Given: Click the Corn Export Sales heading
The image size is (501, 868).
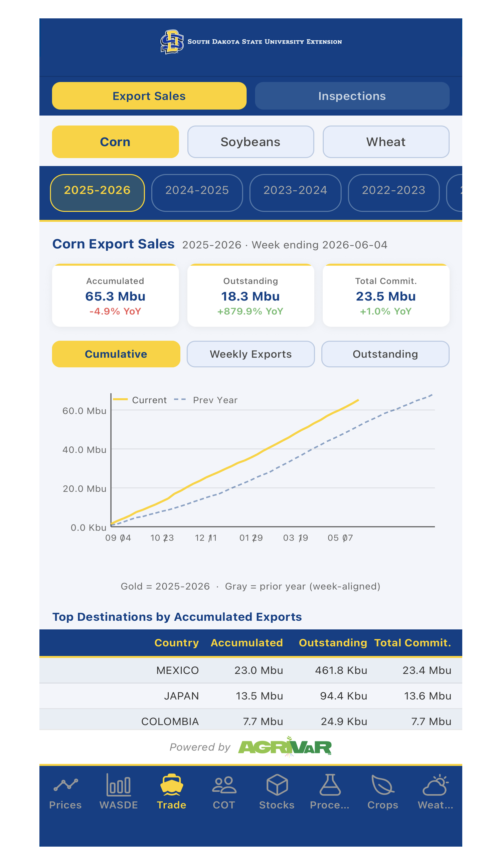Looking at the screenshot, I should point(113,244).
